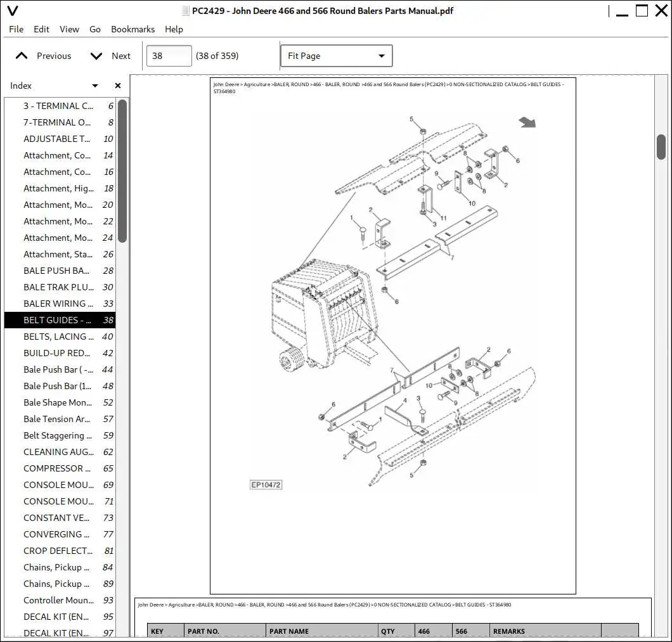Select index entry ADJUSTABLE T...

point(60,139)
